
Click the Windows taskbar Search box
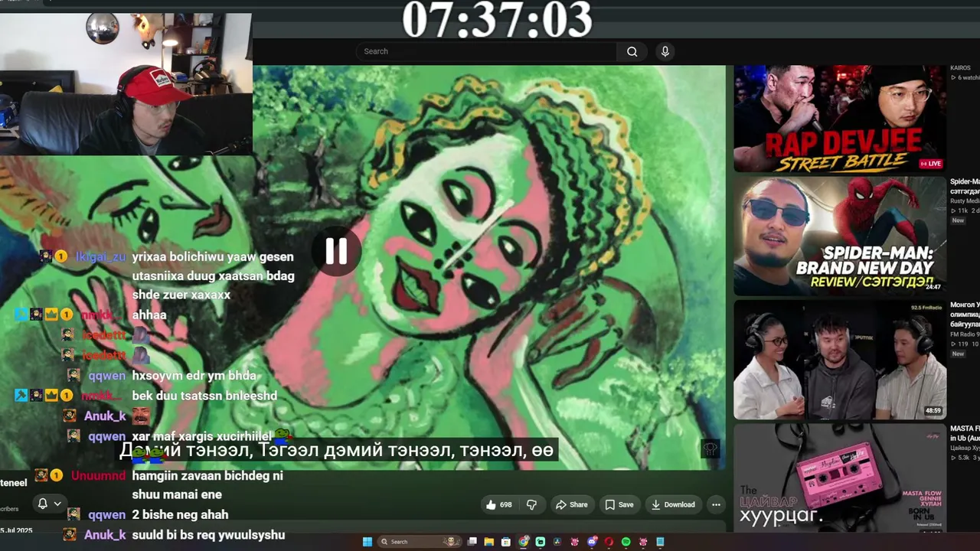pos(421,542)
